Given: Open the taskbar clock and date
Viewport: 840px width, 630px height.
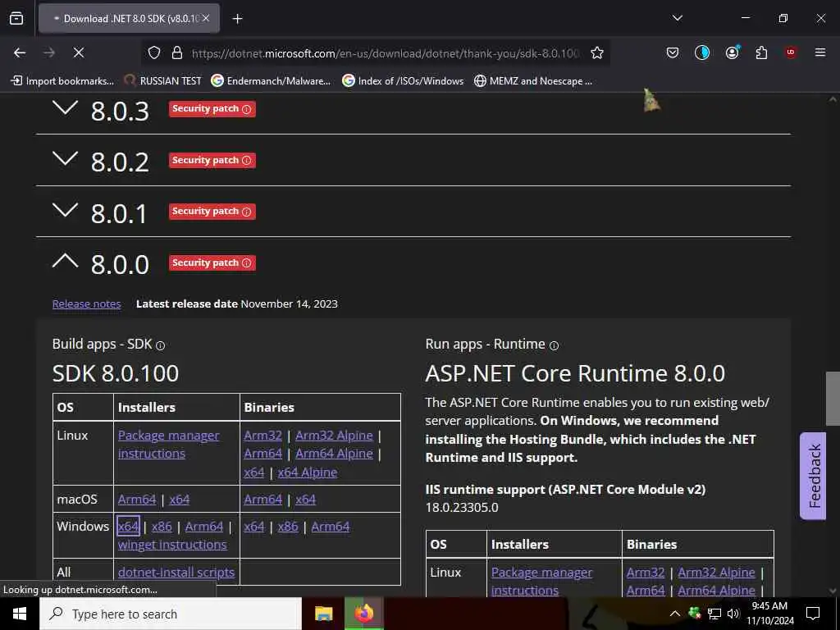Looking at the screenshot, I should pyautogui.click(x=769, y=614).
